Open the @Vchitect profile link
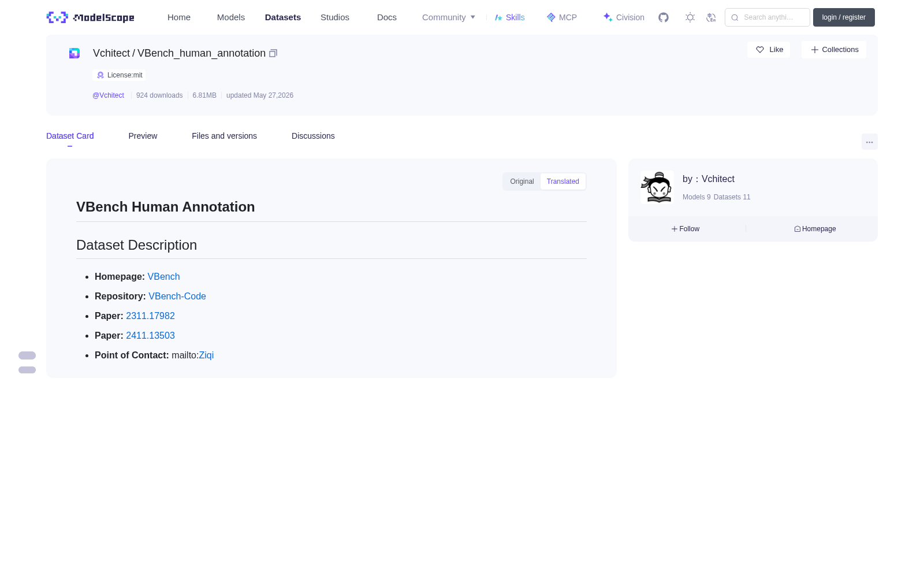This screenshot has width=924, height=578. [108, 95]
